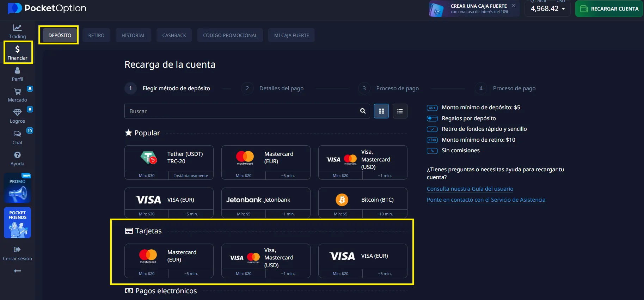
Task: Choose Tether (USDT) TRC-20 in Popular
Action: [169, 163]
